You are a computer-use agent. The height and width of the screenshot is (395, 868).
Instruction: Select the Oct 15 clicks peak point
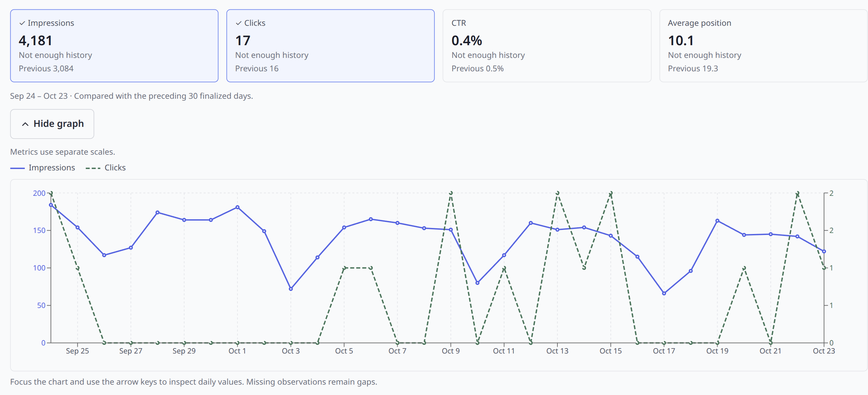pyautogui.click(x=611, y=193)
